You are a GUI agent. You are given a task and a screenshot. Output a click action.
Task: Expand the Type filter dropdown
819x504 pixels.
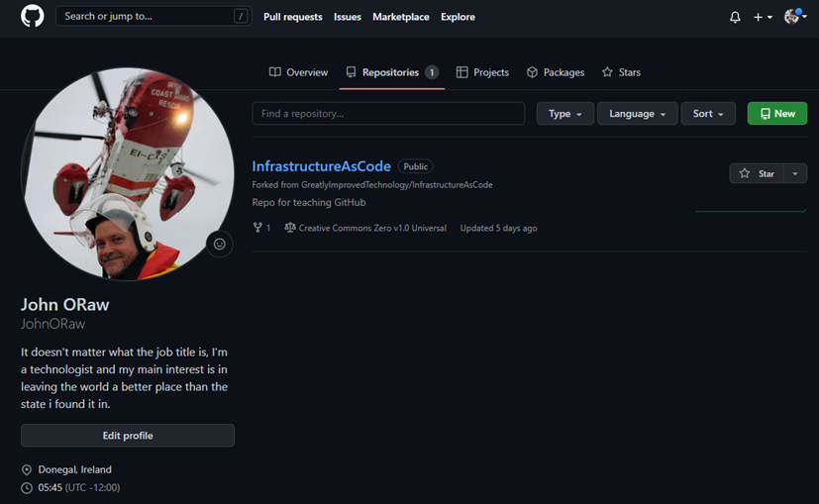pos(565,113)
